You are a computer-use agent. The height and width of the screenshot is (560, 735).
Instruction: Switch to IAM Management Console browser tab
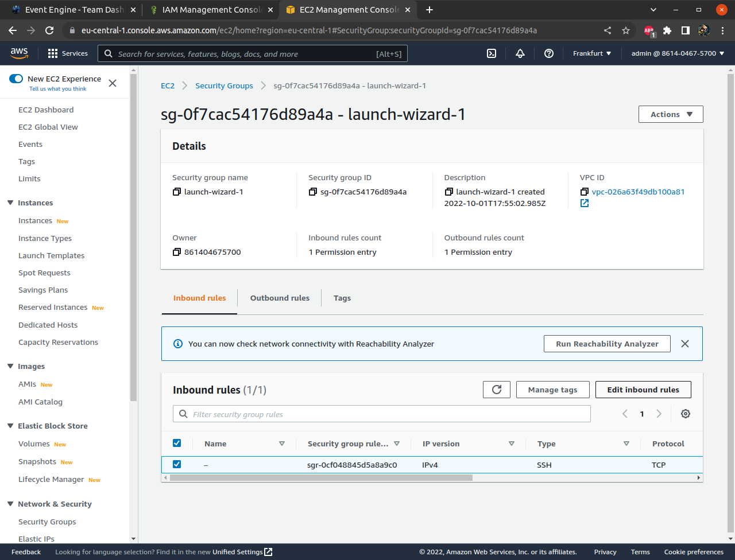[211, 10]
